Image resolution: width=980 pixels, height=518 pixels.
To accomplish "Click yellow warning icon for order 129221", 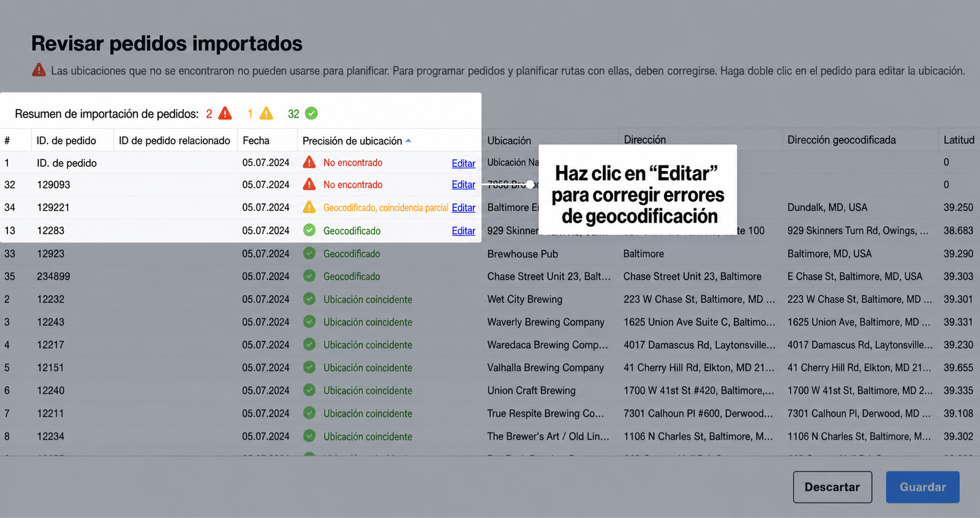I will (309, 207).
